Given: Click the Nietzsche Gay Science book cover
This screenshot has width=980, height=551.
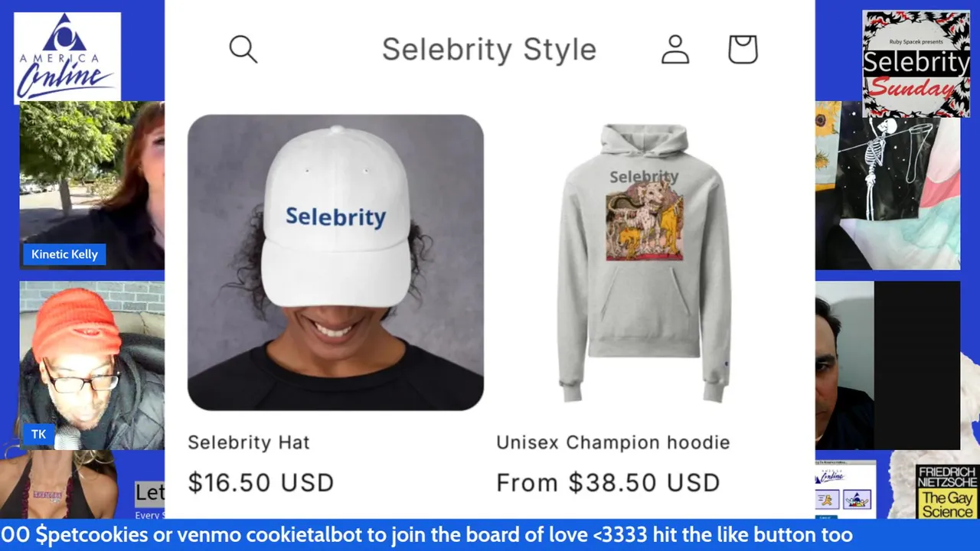Looking at the screenshot, I should click(947, 491).
